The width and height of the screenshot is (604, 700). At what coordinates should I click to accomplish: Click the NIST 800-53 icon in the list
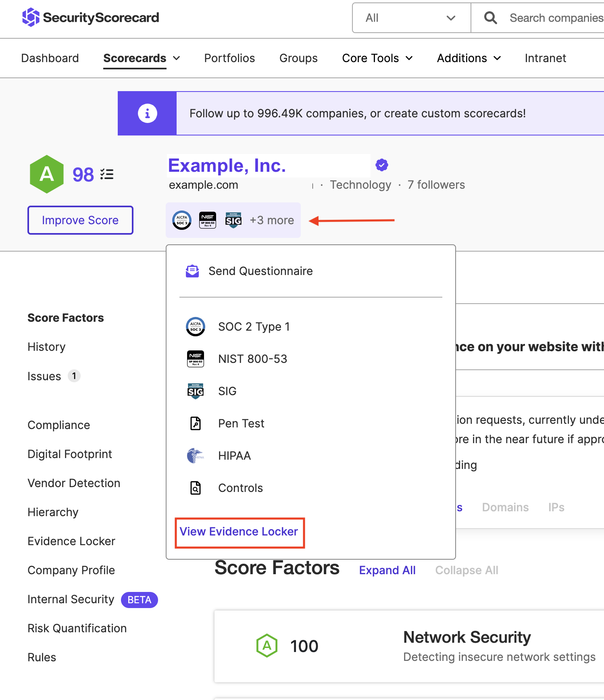196,359
